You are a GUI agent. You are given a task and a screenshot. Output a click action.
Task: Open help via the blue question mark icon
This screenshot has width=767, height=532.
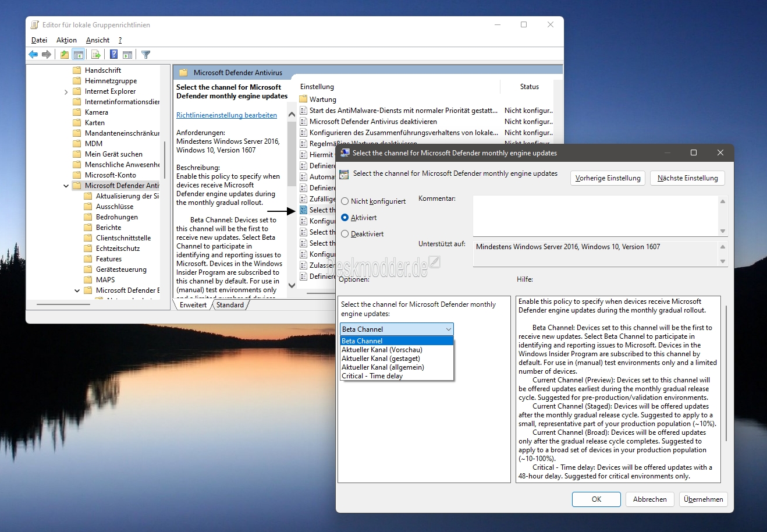coord(114,55)
